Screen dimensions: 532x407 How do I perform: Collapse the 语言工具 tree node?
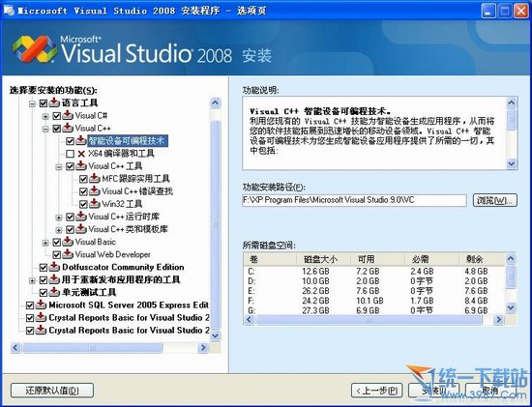click(32, 103)
